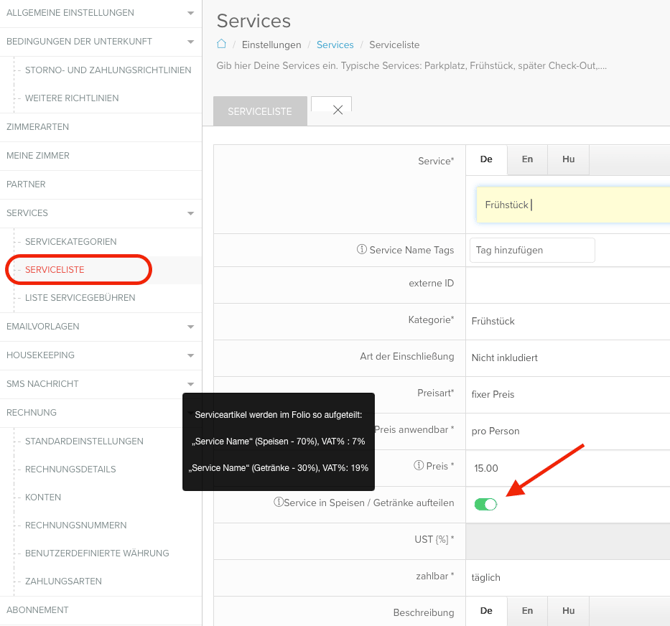This screenshot has width=670, height=626.
Task: Toggle the Speisen / Getränke aufteilen switch
Action: pos(485,504)
